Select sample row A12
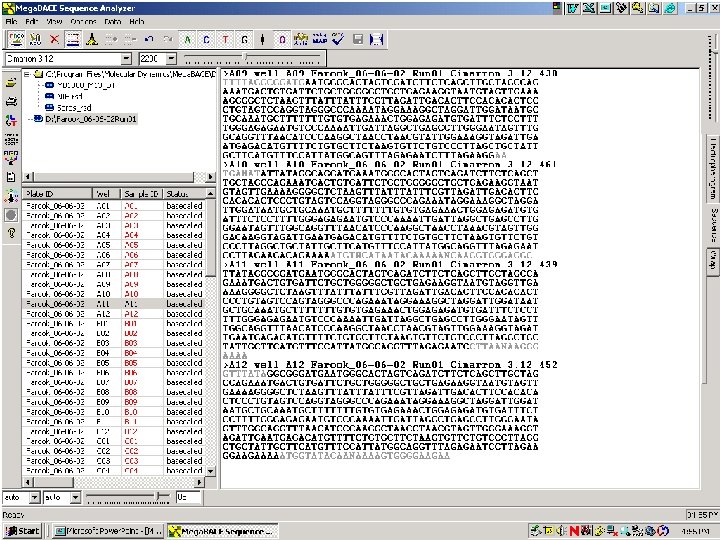The height and width of the screenshot is (540, 720). click(x=113, y=314)
